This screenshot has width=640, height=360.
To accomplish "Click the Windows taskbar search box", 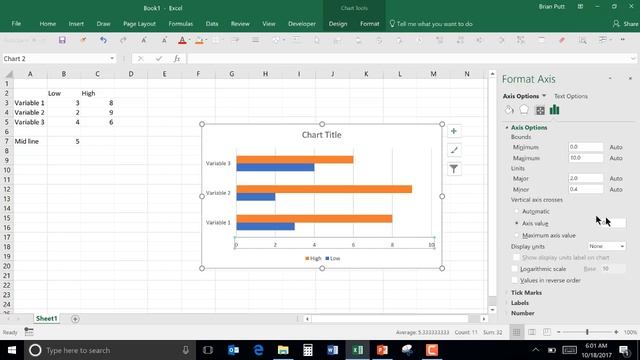I will (x=109, y=350).
